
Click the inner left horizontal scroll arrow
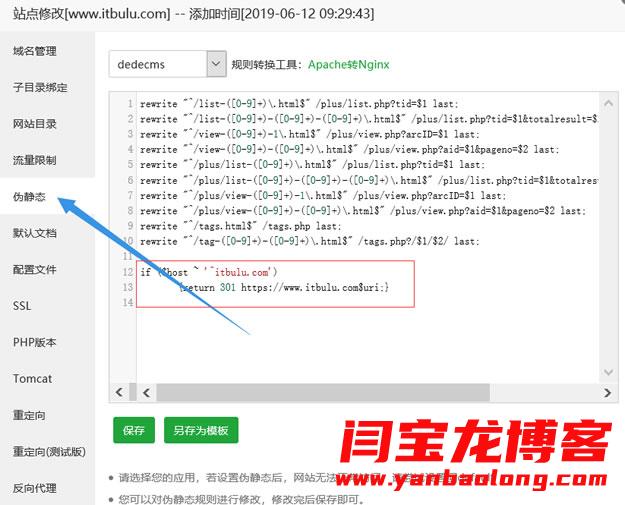[x=146, y=393]
